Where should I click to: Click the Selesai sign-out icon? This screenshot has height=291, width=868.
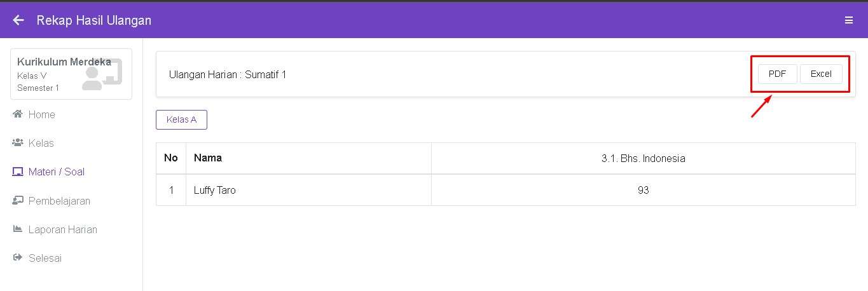(18, 259)
